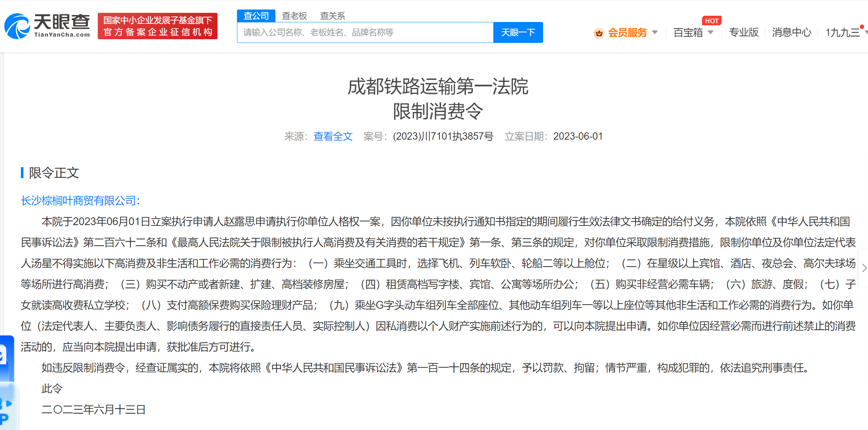Expand the 会员服务 dropdown arrow
868x430 pixels.
[x=655, y=32]
